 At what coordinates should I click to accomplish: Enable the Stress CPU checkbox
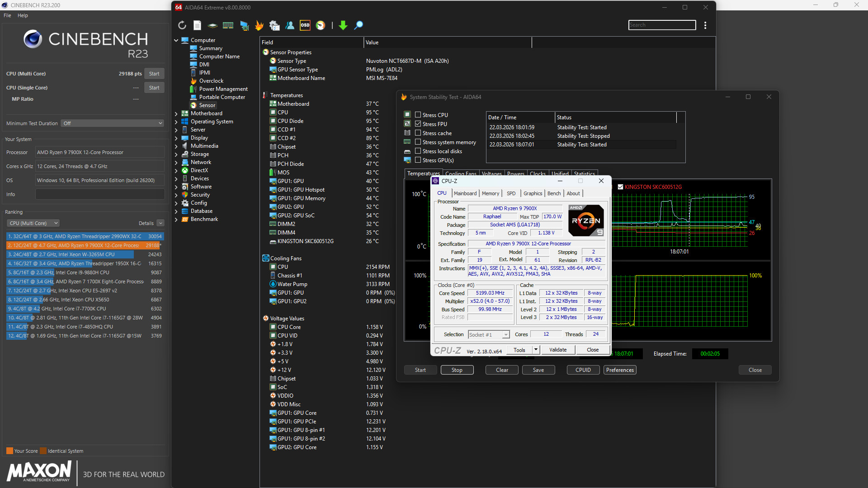tap(418, 115)
